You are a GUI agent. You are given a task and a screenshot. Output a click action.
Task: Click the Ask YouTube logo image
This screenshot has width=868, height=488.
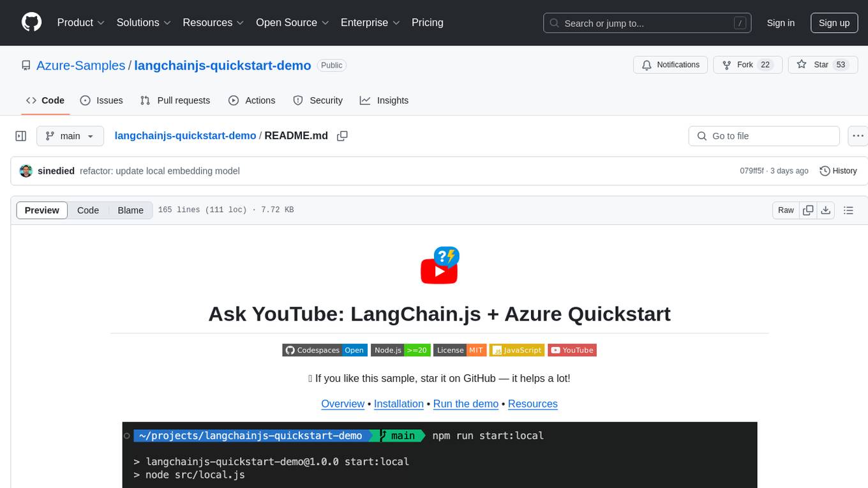coord(440,266)
